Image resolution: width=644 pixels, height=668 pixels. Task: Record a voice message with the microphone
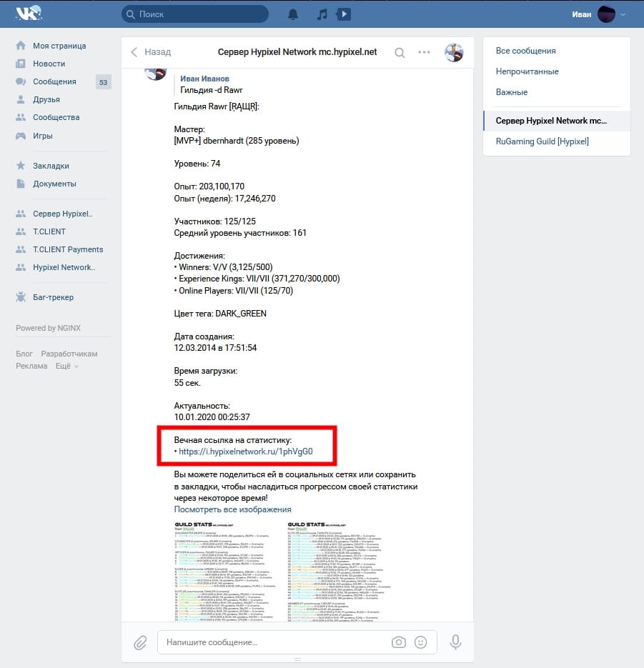(x=455, y=642)
